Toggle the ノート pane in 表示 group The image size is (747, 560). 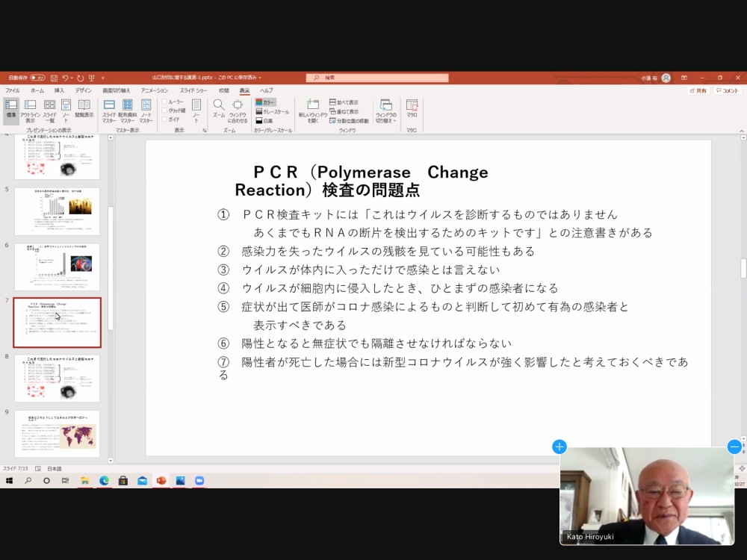tap(196, 110)
